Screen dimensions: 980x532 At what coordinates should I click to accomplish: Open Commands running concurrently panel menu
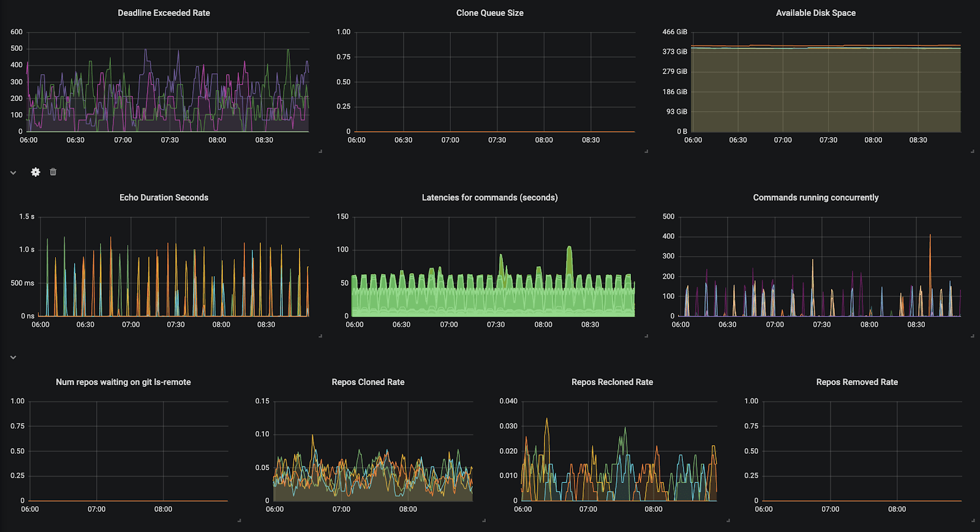pos(815,197)
